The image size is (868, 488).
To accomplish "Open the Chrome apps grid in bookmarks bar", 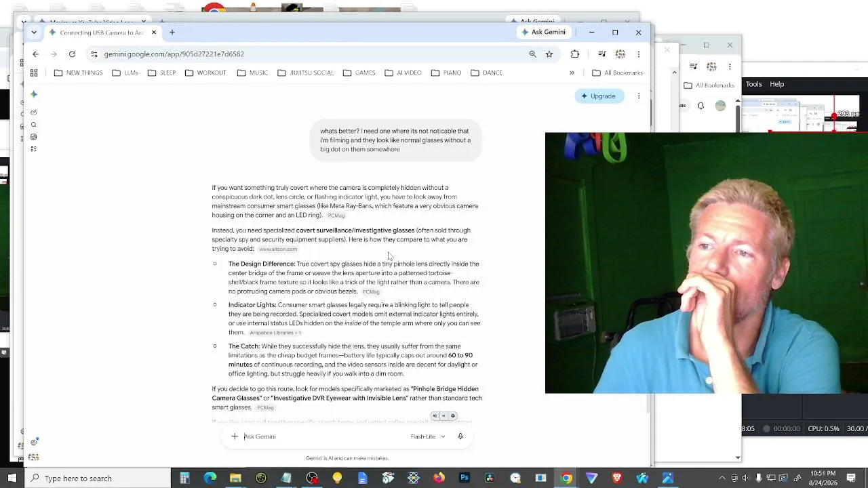I will point(34,73).
